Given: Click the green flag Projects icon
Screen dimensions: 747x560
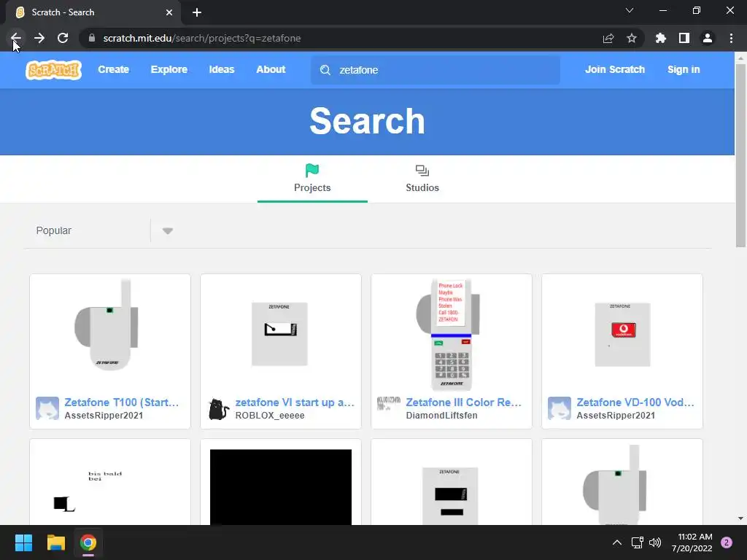Looking at the screenshot, I should (312, 170).
